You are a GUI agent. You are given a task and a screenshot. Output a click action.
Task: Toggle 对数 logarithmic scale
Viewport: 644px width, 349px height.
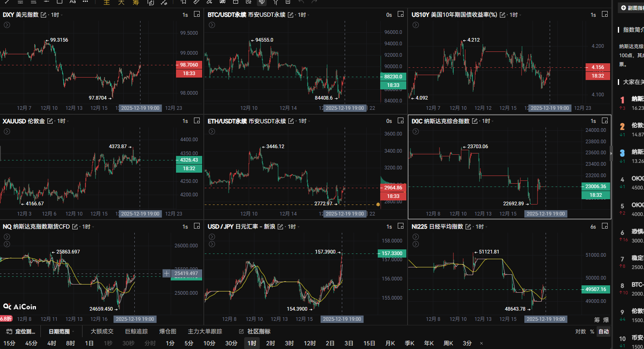(580, 331)
